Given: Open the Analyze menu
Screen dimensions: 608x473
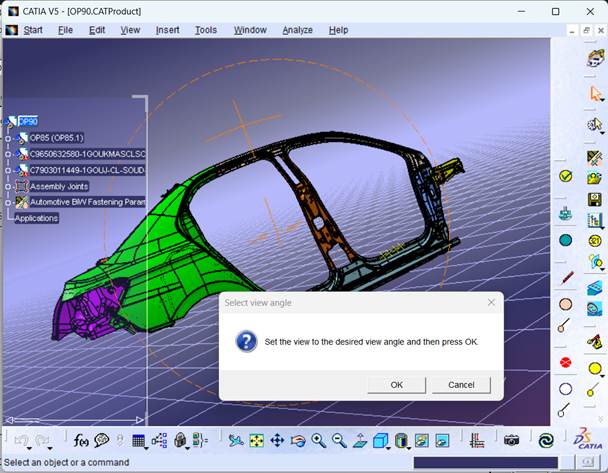Looking at the screenshot, I should 297,30.
